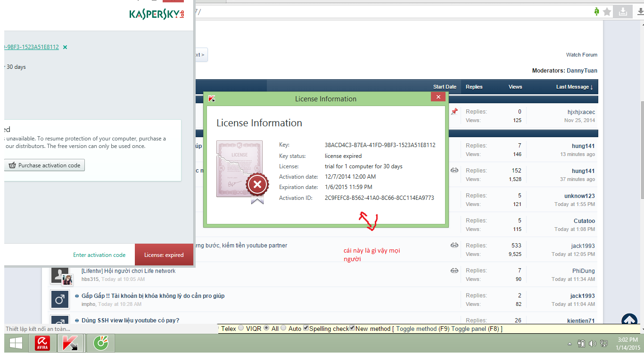Image resolution: width=644 pixels, height=362 pixels.
Task: Open Kaspersky from the taskbar
Action: pyautogui.click(x=70, y=343)
